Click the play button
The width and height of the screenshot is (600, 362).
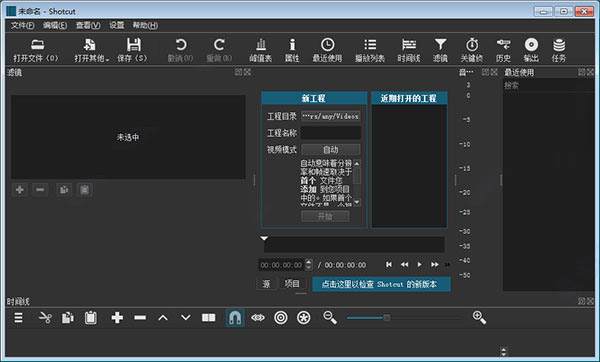(419, 264)
